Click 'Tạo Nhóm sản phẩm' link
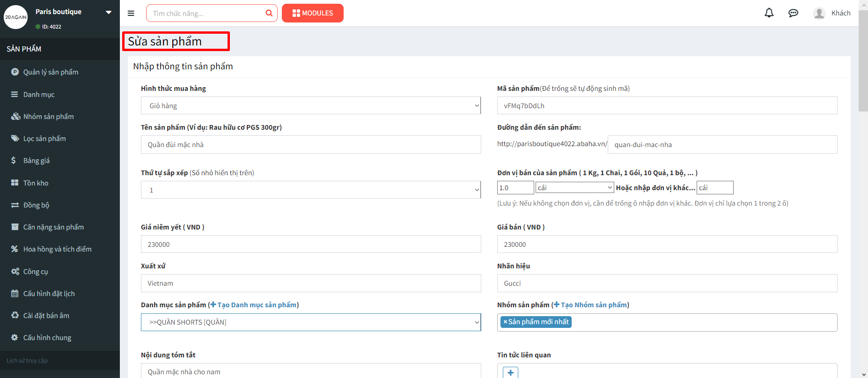The height and width of the screenshot is (378, 868). click(x=593, y=305)
